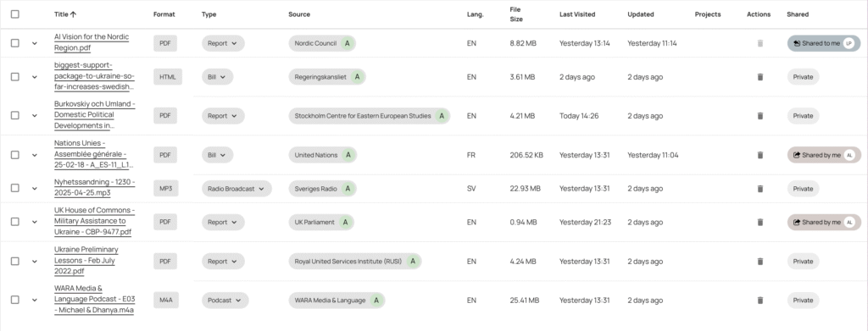868x331 pixels.
Task: Open Podcast type dropdown for WARA Media row
Action: [x=225, y=300]
